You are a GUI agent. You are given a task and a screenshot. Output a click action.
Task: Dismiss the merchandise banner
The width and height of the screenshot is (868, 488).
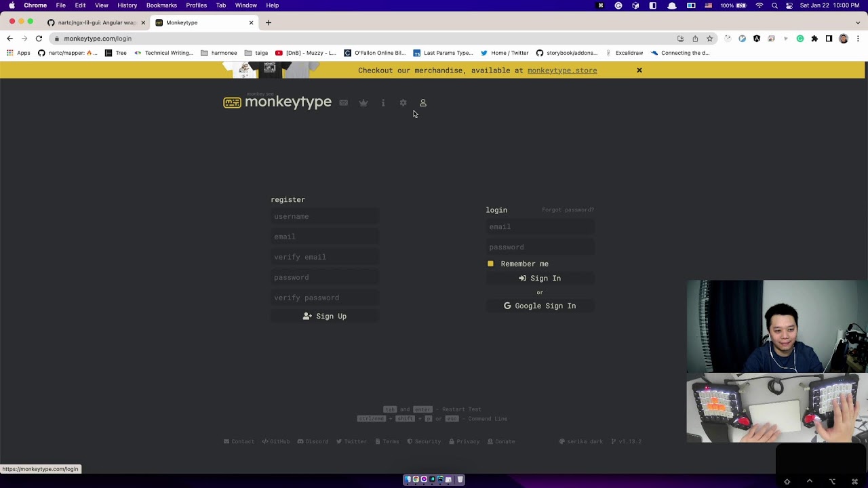tap(639, 70)
